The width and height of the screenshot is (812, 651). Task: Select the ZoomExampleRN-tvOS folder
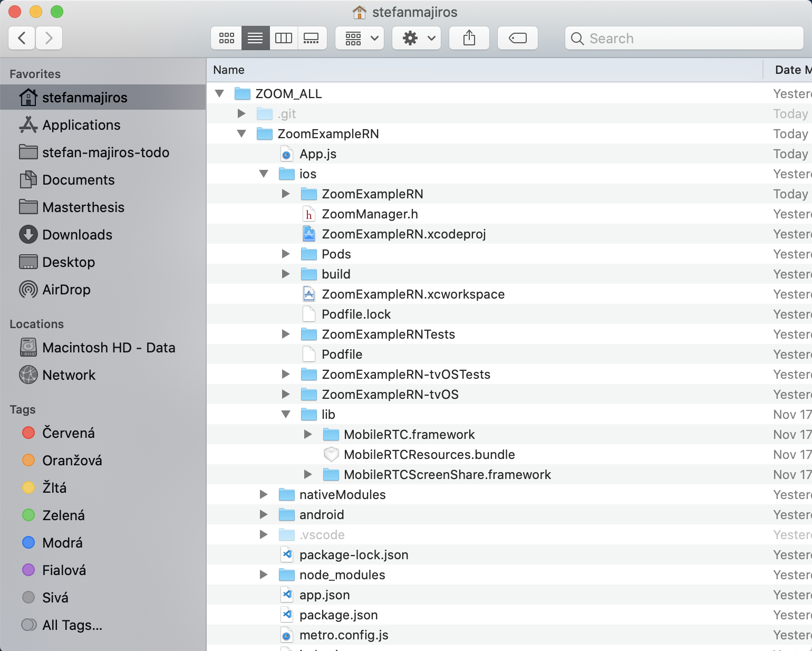(509, 395)
